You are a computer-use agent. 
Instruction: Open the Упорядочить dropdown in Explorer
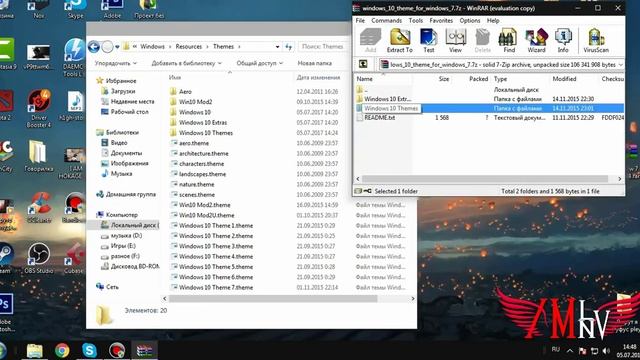click(x=116, y=63)
